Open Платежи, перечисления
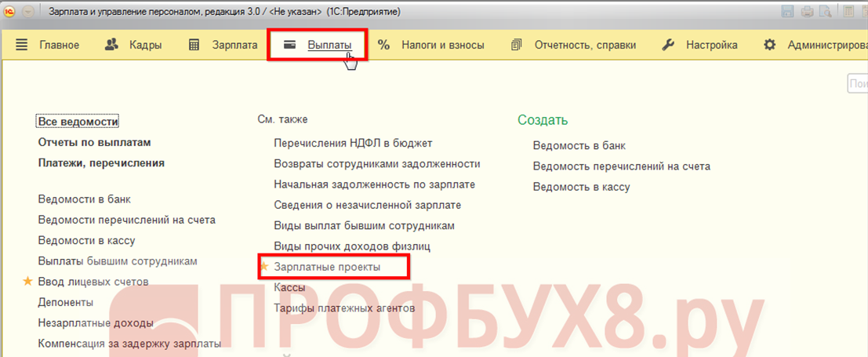The width and height of the screenshot is (868, 357). tap(101, 163)
